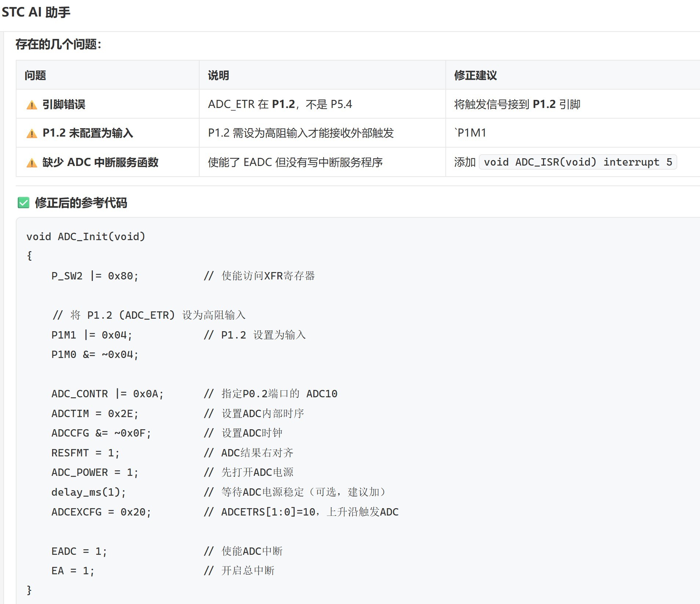Click the 问题 column header
700x604 pixels.
[x=35, y=75]
